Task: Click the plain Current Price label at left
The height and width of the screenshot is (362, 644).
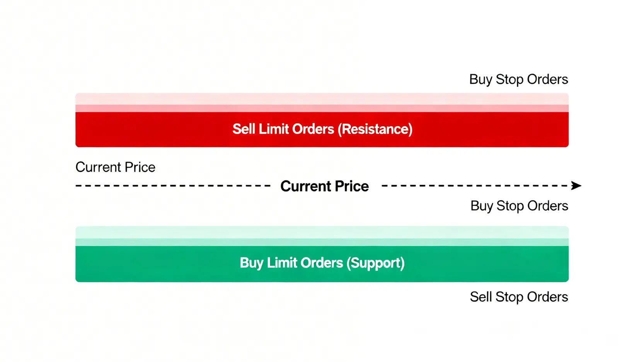Action: coord(115,167)
